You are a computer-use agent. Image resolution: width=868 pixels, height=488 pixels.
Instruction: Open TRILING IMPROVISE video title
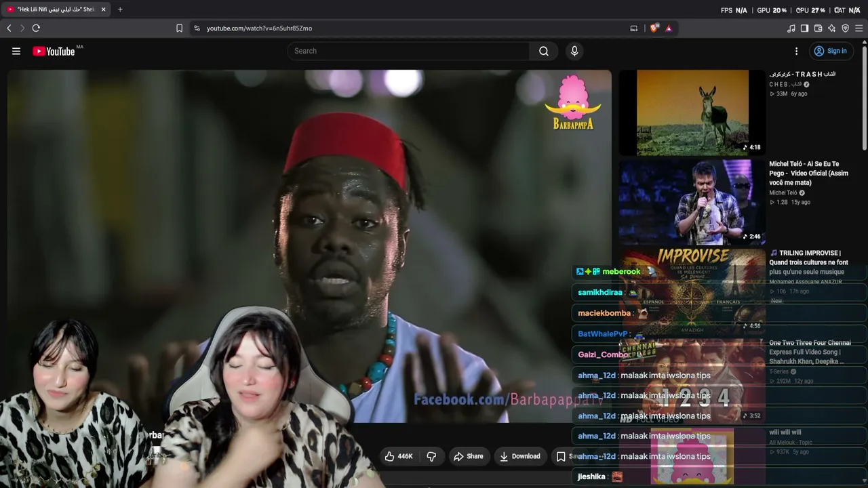[808, 262]
